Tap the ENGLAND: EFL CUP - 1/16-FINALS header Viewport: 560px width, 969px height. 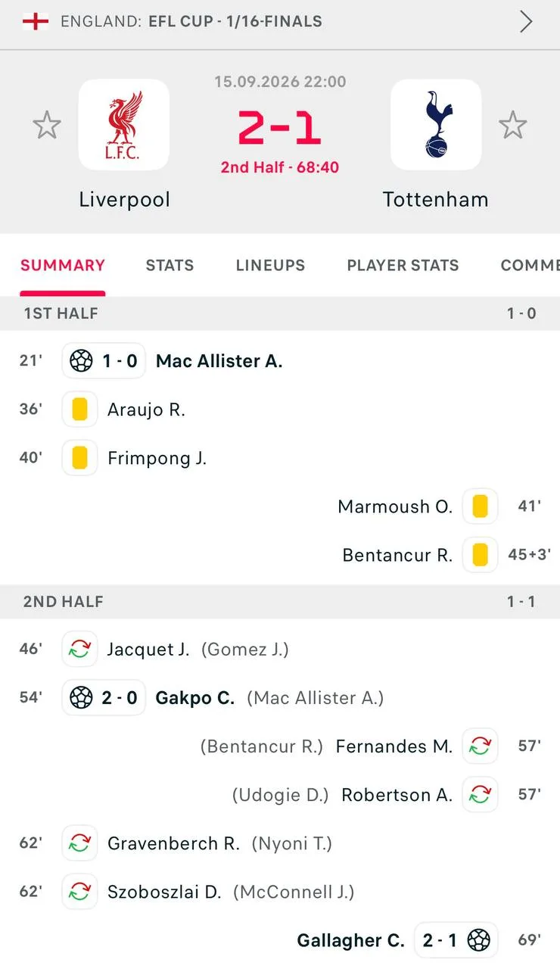click(191, 22)
